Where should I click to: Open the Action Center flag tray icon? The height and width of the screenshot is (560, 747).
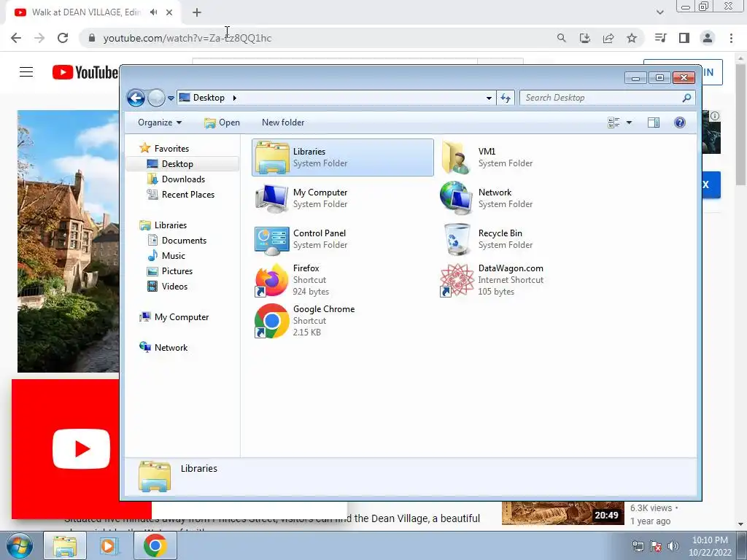656,546
